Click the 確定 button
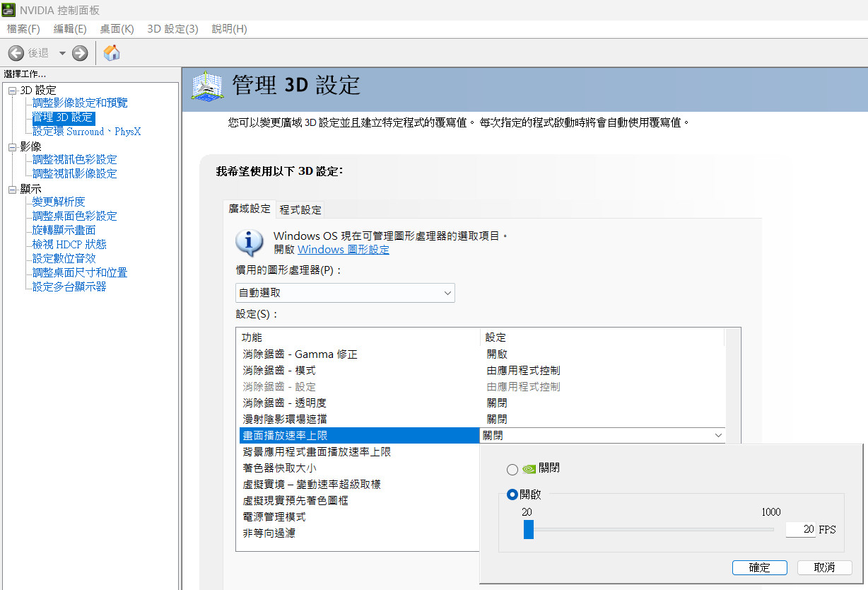Viewport: 868px width, 590px height. point(760,567)
